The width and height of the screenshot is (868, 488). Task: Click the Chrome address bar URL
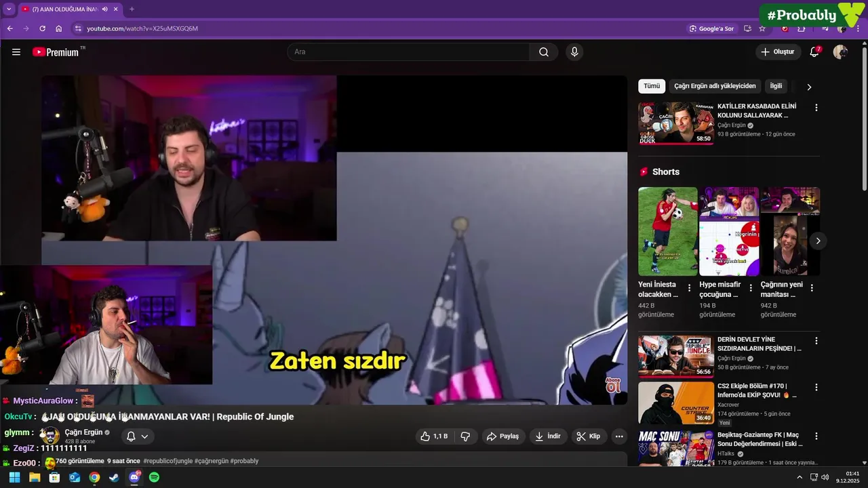coord(142,28)
